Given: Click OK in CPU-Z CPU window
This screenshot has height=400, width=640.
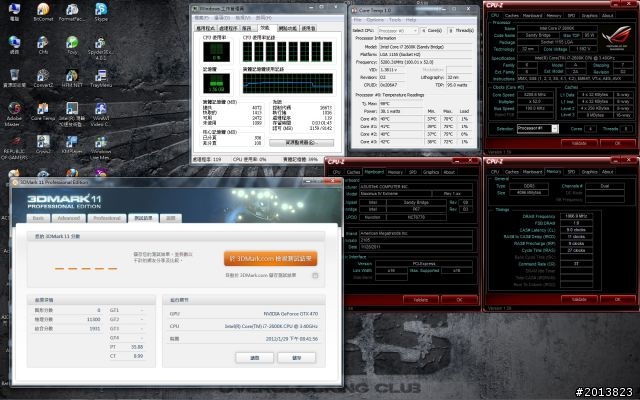Looking at the screenshot, I should coord(617,143).
